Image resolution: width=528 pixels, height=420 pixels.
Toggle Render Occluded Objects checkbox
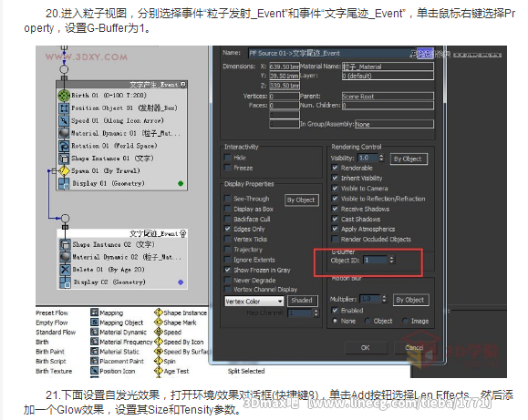pos(335,239)
